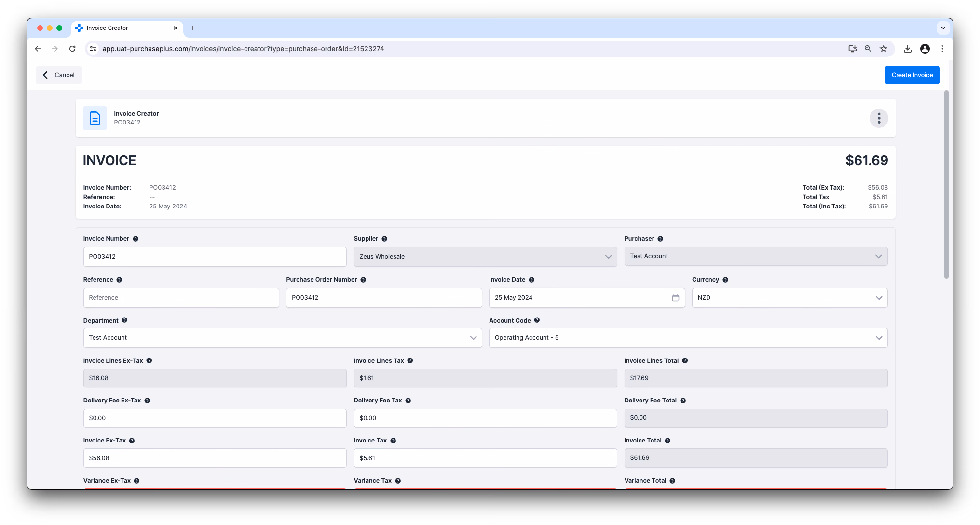980x525 pixels.
Task: Close the Invoice Creator tab
Action: point(176,28)
